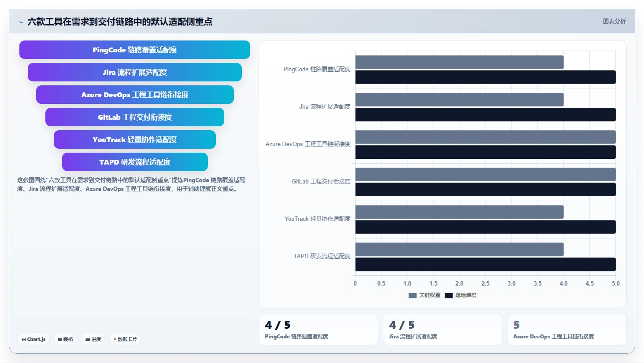This screenshot has height=363, width=644.
Task: Select the TAPD 研发流程适配度 funnel bar
Action: 135,162
